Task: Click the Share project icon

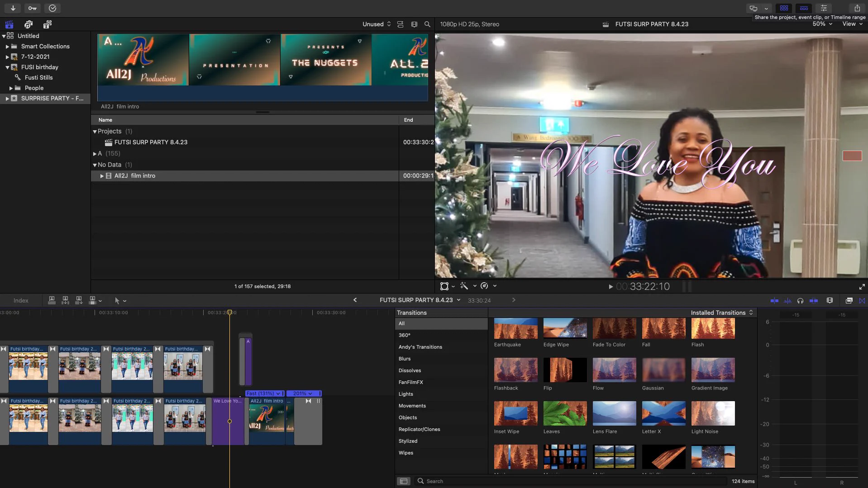Action: click(857, 8)
